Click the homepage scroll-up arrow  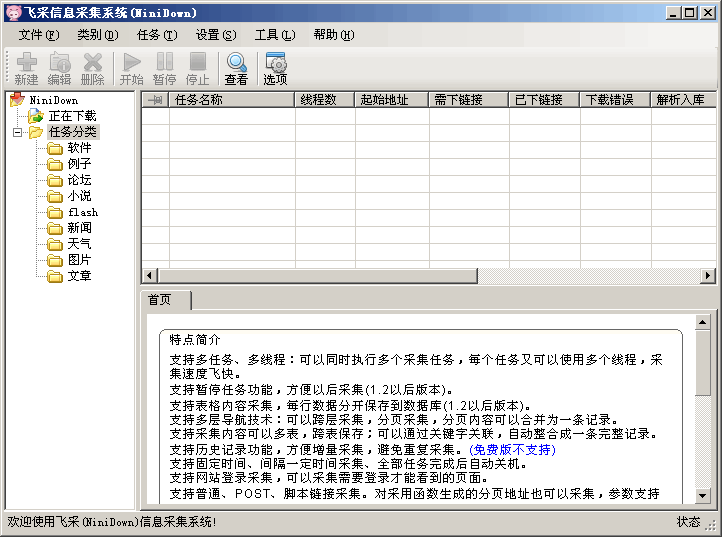pyautogui.click(x=703, y=322)
